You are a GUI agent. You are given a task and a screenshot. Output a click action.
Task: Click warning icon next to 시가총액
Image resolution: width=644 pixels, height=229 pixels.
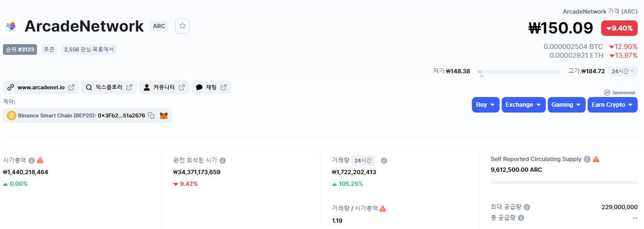[x=40, y=160]
